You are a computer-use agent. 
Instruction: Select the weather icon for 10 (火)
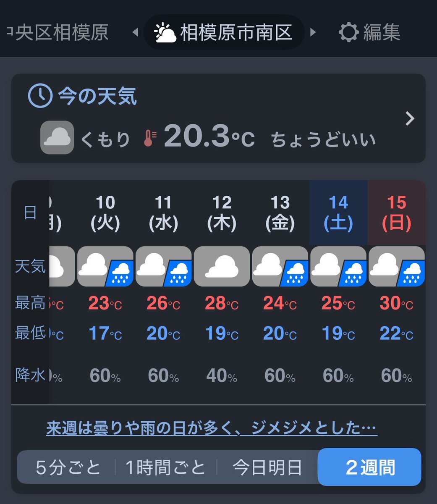105,267
